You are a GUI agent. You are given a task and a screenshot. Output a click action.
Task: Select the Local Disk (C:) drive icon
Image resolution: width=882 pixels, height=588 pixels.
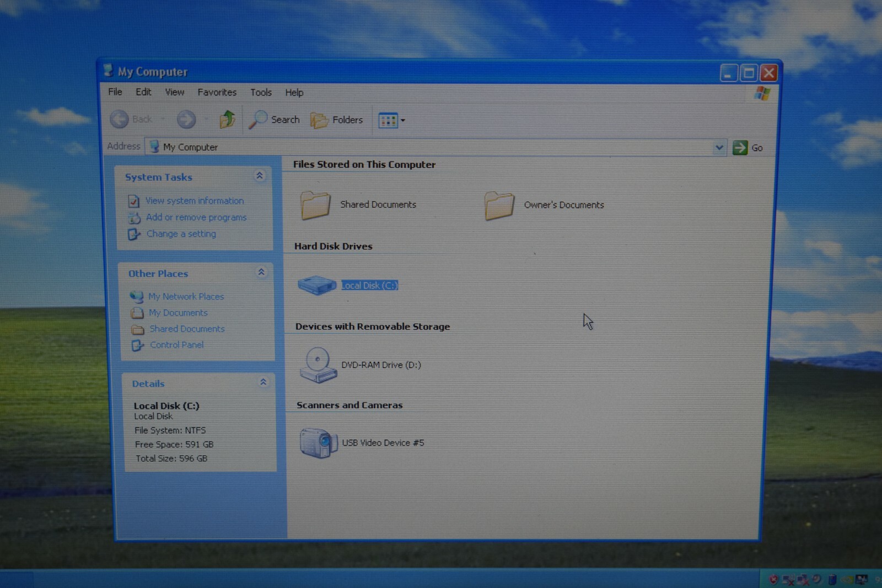click(317, 285)
